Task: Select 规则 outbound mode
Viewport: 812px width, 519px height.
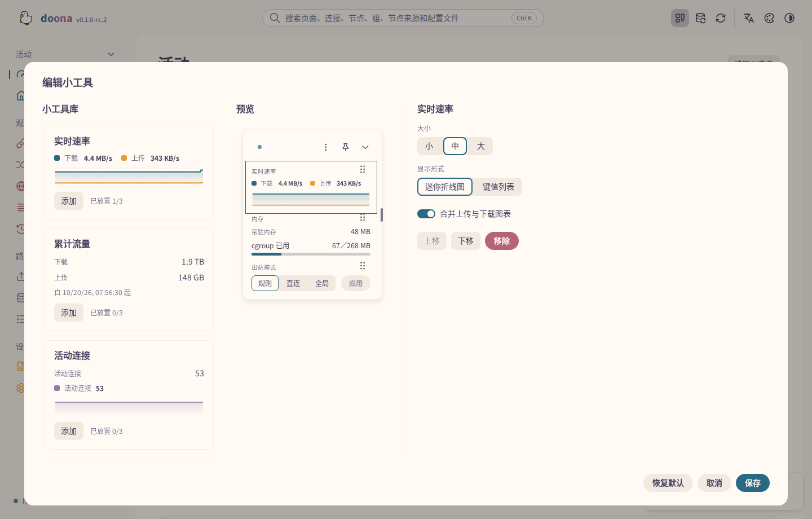Action: [x=265, y=283]
